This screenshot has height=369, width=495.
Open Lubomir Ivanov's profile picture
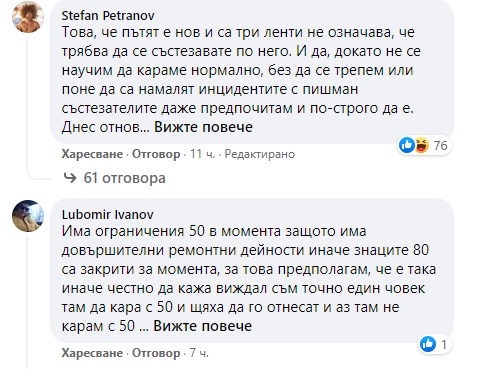click(28, 216)
